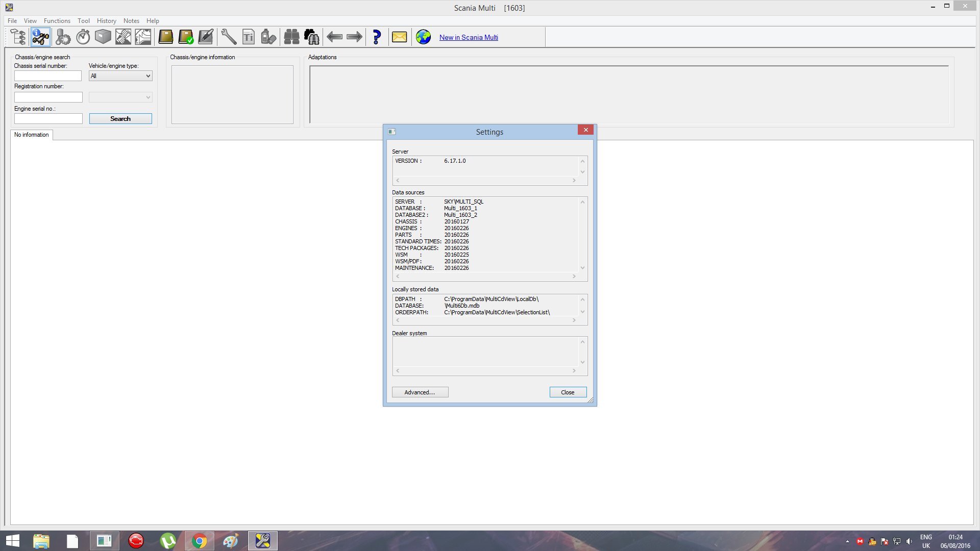Click the DATABASE2 value Multi_1603_2
980x551 pixels.
[x=460, y=215]
